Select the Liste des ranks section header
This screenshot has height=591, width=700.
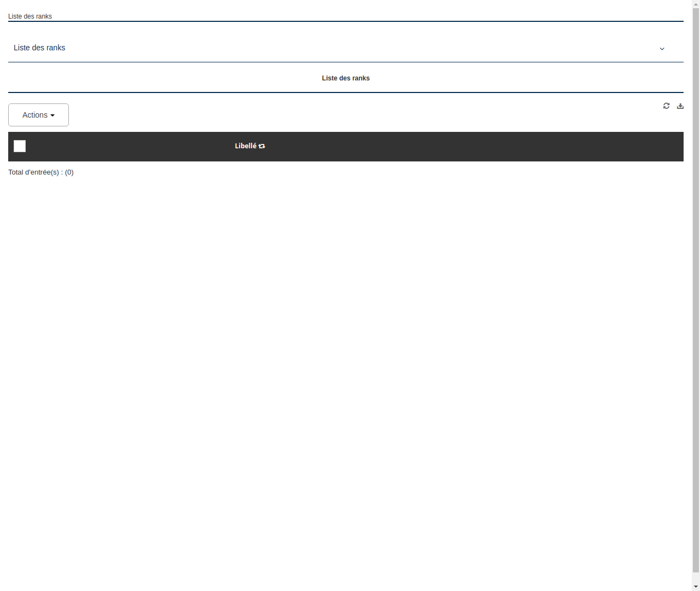[x=346, y=78]
